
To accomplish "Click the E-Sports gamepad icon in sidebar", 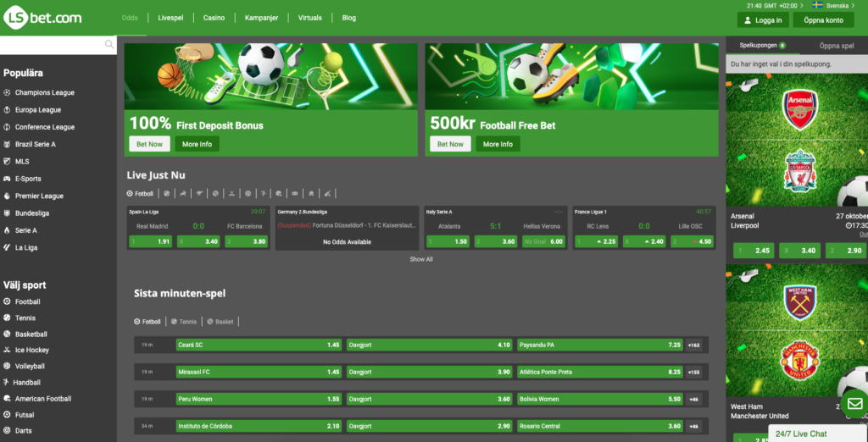I will [x=7, y=179].
